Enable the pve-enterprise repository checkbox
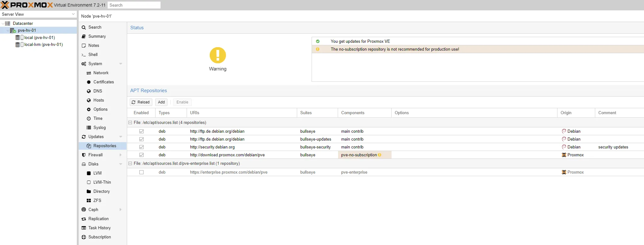 pyautogui.click(x=141, y=172)
